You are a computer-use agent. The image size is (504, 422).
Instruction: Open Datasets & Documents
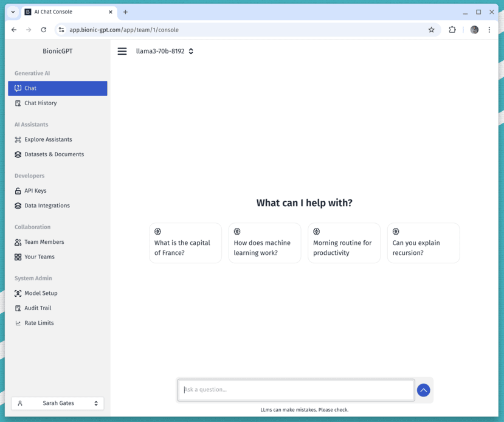(18, 154)
